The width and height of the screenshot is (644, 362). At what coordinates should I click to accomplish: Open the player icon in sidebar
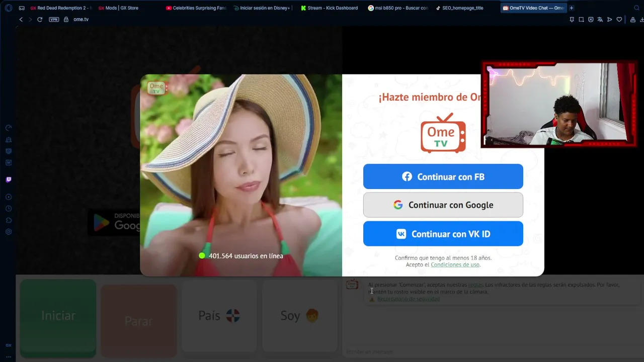(9, 197)
